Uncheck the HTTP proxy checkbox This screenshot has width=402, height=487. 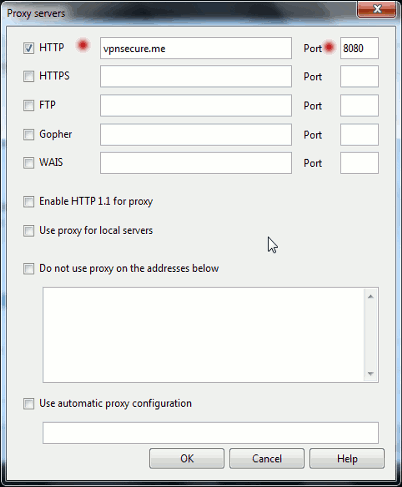(29, 48)
